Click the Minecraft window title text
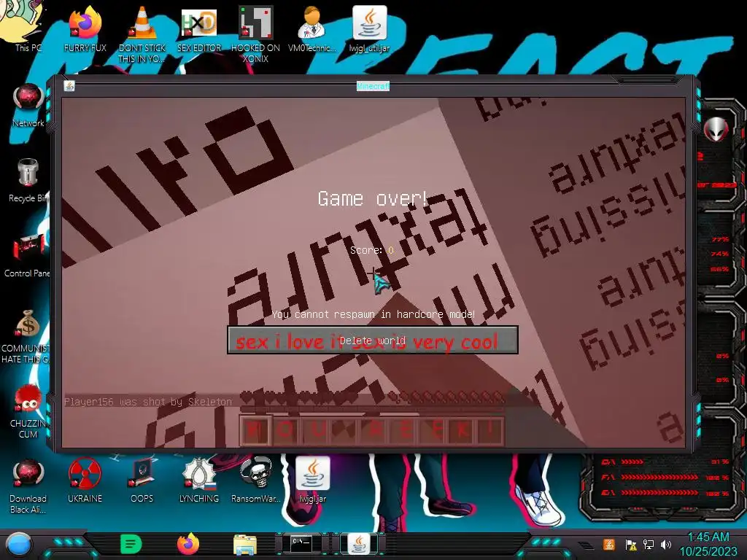Screen dimensions: 747x560 (373, 86)
